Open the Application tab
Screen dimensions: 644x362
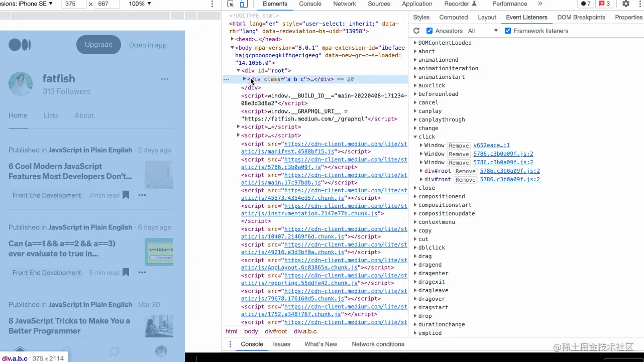[417, 4]
